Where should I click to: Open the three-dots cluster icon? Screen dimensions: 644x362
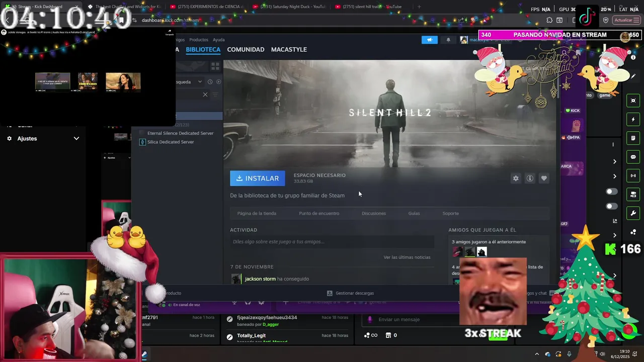point(633,232)
